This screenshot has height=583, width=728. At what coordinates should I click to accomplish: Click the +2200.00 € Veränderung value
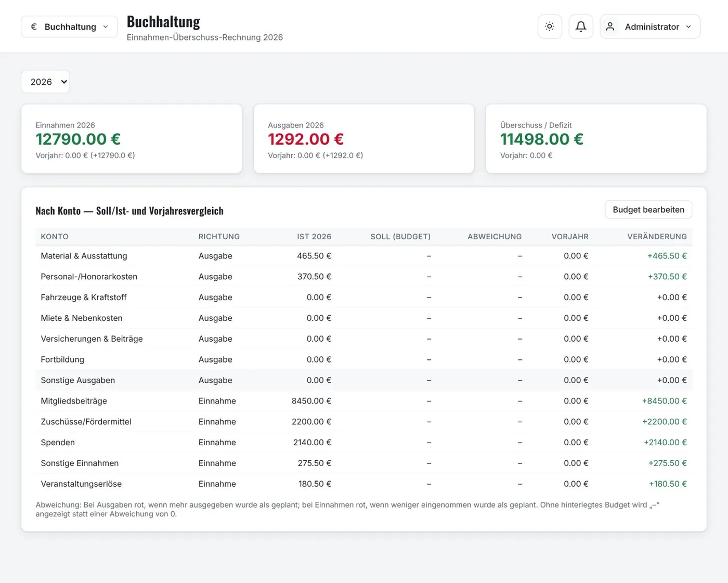665,422
